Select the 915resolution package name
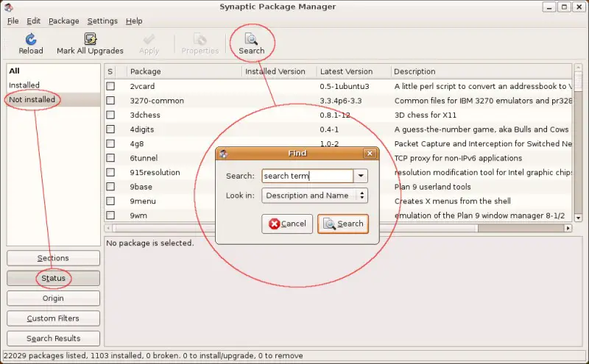The width and height of the screenshot is (589, 364). (155, 172)
